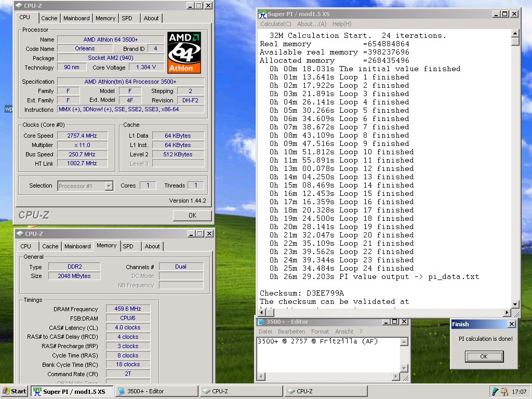Image resolution: width=532 pixels, height=399 pixels.
Task: Click Super PI horizontal scroll right arrow
Action: [x=507, y=312]
